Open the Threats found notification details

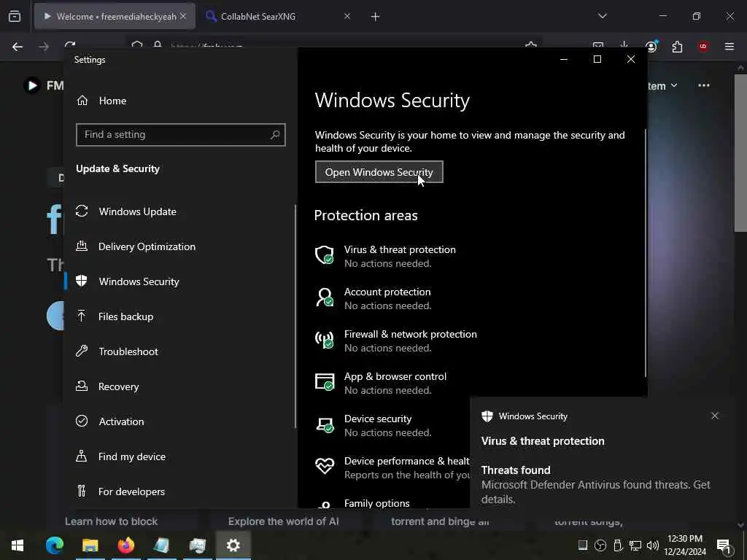(x=595, y=485)
